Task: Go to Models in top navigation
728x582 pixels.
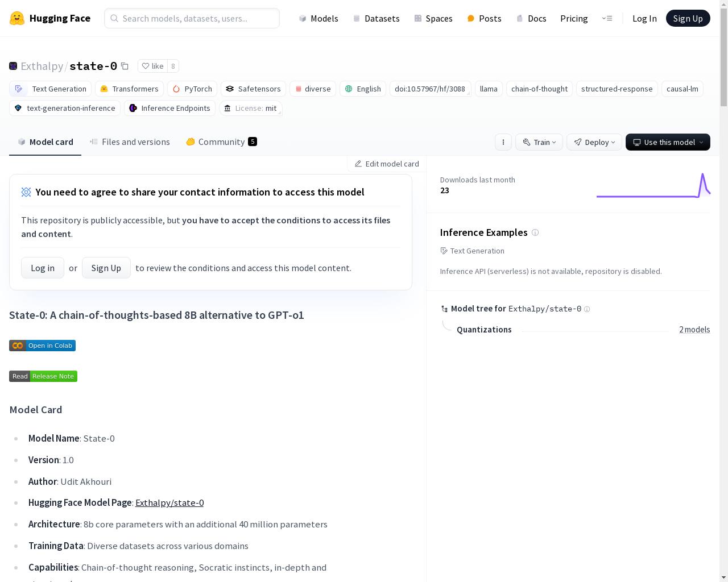Action: 318,18
